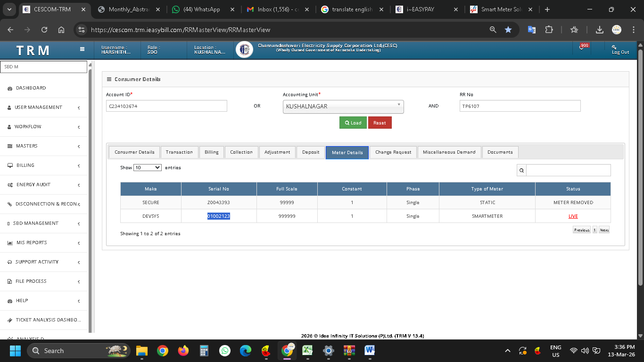The height and width of the screenshot is (362, 644).
Task: Click the CESC corporation logo
Action: [x=244, y=49]
